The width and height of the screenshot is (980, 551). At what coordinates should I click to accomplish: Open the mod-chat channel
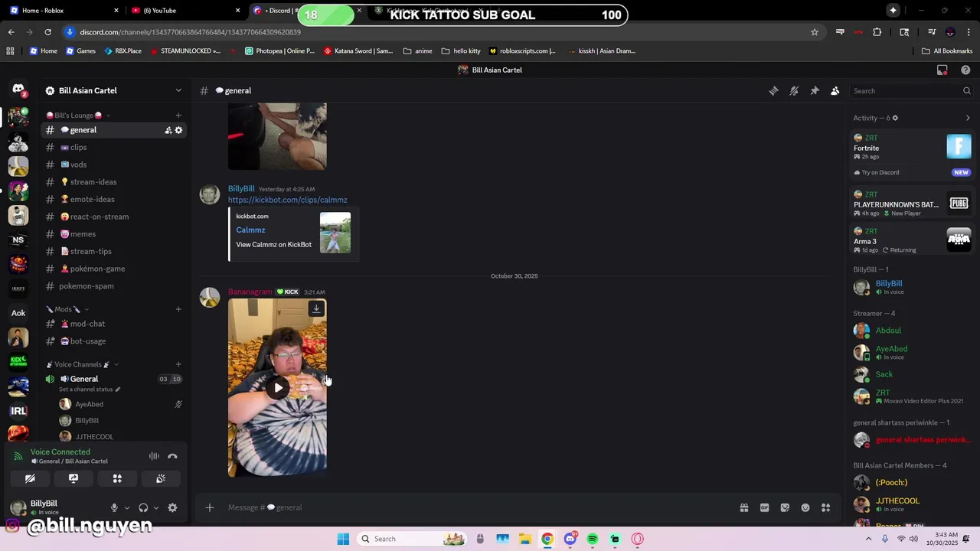(113, 324)
